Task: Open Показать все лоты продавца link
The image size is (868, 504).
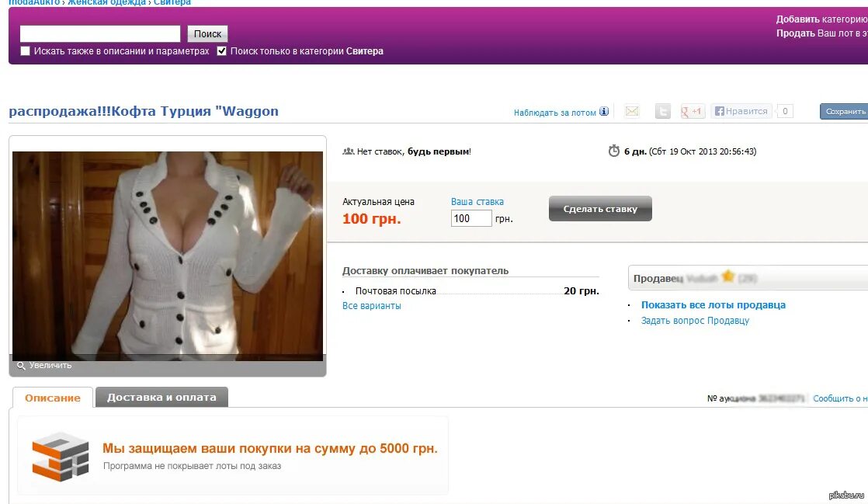Action: pyautogui.click(x=713, y=304)
